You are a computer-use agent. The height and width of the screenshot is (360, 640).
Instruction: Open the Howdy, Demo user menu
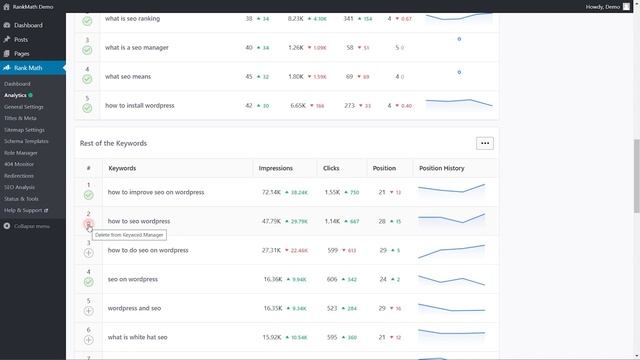pyautogui.click(x=607, y=7)
